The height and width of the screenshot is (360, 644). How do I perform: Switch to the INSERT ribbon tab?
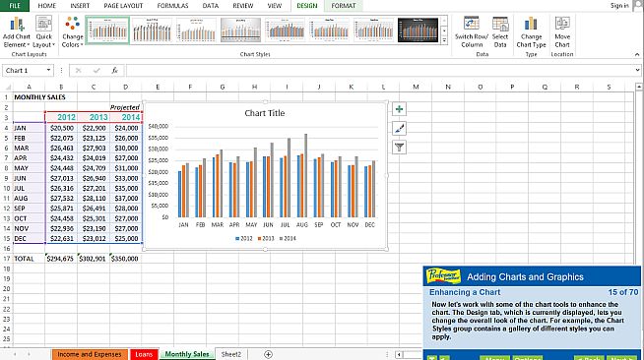pyautogui.click(x=80, y=6)
